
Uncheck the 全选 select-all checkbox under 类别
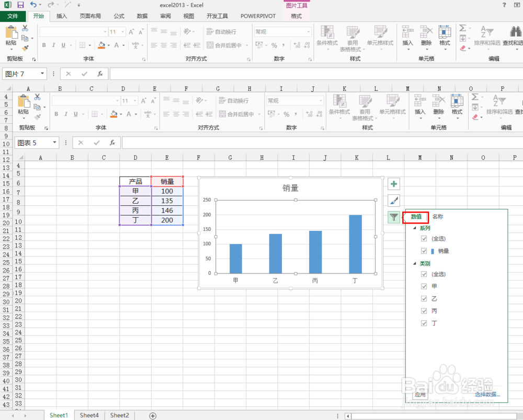(x=424, y=274)
